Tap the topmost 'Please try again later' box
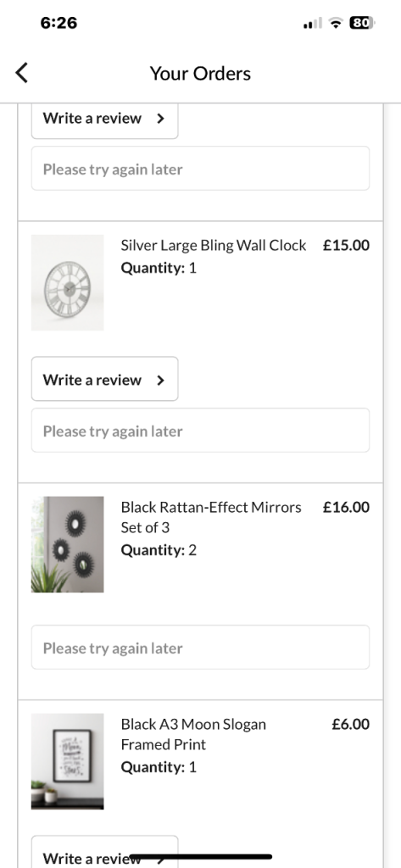Viewport: 401px width, 868px height. click(x=200, y=169)
